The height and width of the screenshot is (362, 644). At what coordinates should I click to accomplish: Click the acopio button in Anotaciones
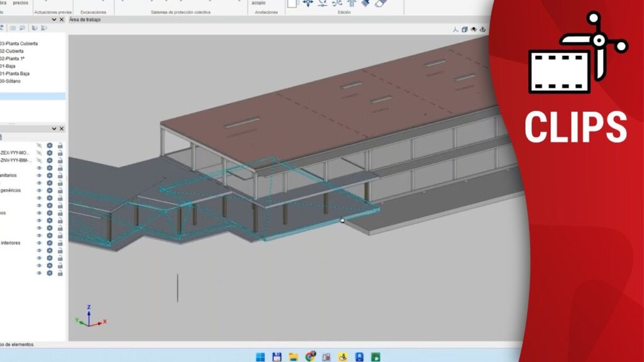pyautogui.click(x=258, y=3)
